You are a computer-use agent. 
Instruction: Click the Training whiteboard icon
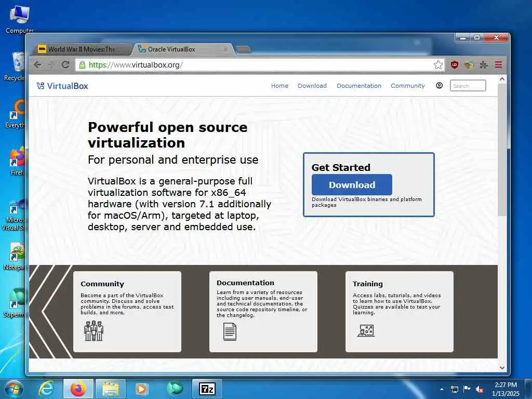[366, 330]
